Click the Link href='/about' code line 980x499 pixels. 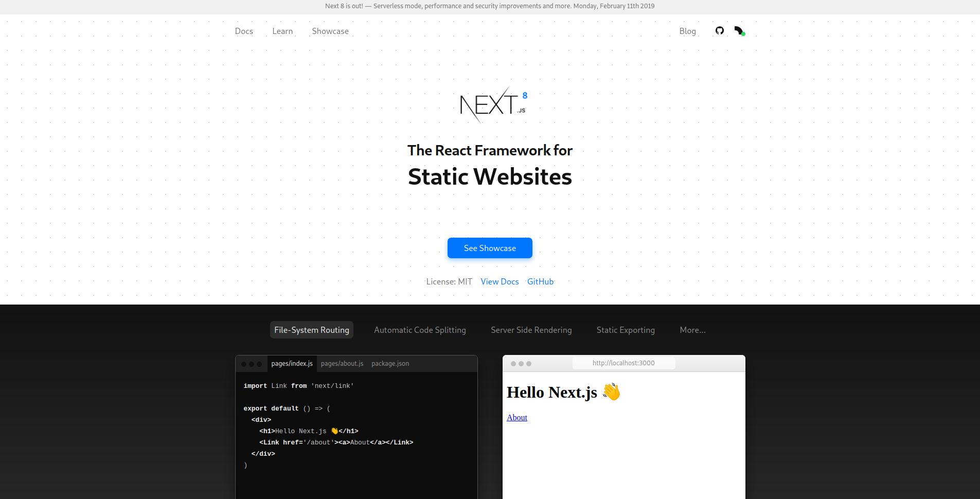click(x=336, y=442)
